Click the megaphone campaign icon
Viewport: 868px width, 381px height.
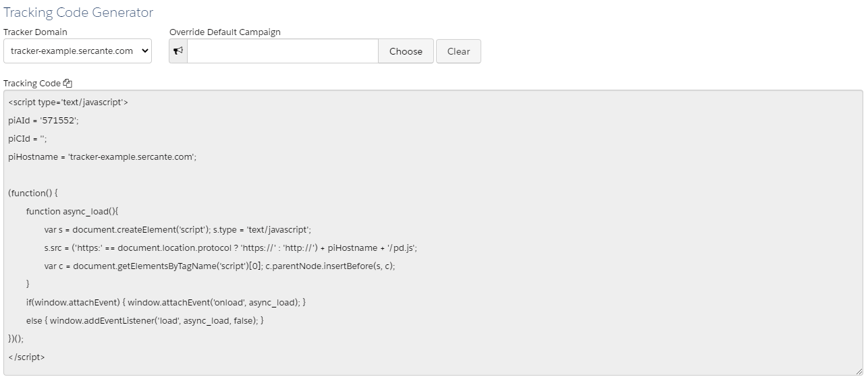click(178, 51)
